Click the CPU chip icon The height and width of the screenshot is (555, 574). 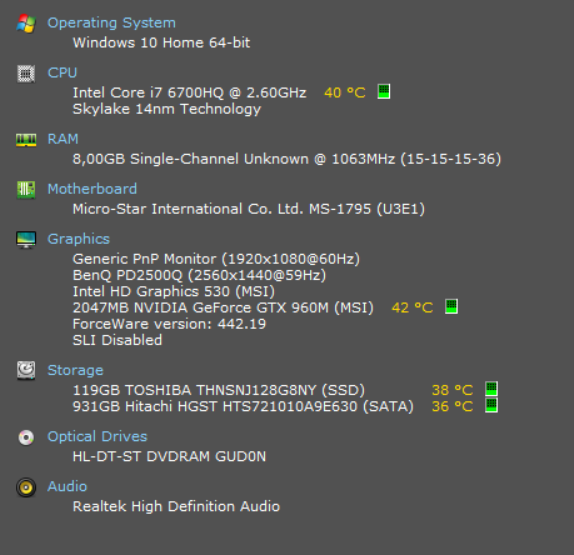point(26,74)
